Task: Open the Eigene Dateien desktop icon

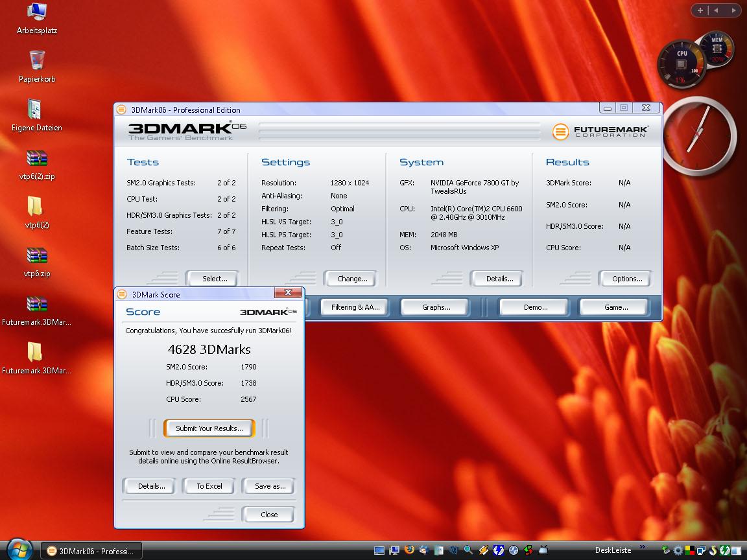Action: 37,115
